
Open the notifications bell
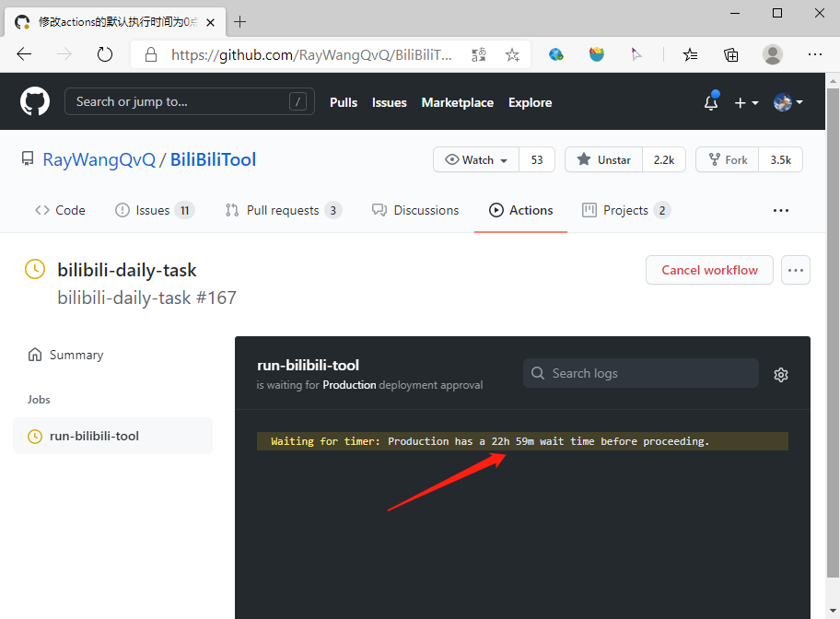coord(710,102)
